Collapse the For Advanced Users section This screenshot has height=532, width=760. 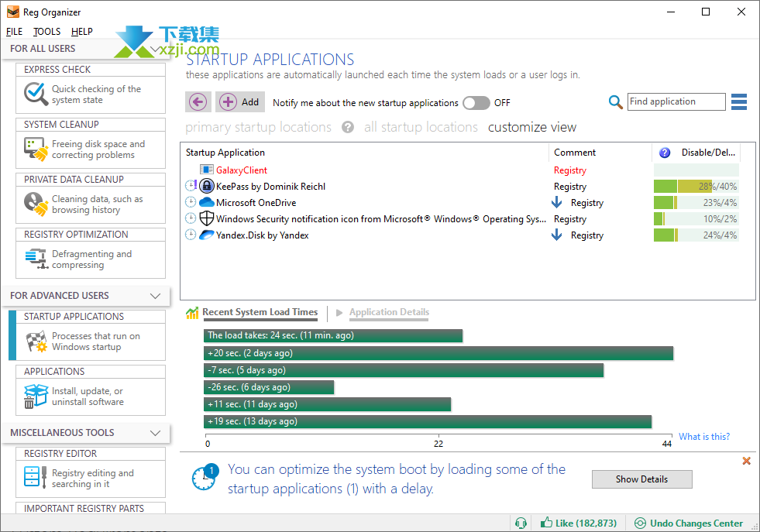[155, 296]
